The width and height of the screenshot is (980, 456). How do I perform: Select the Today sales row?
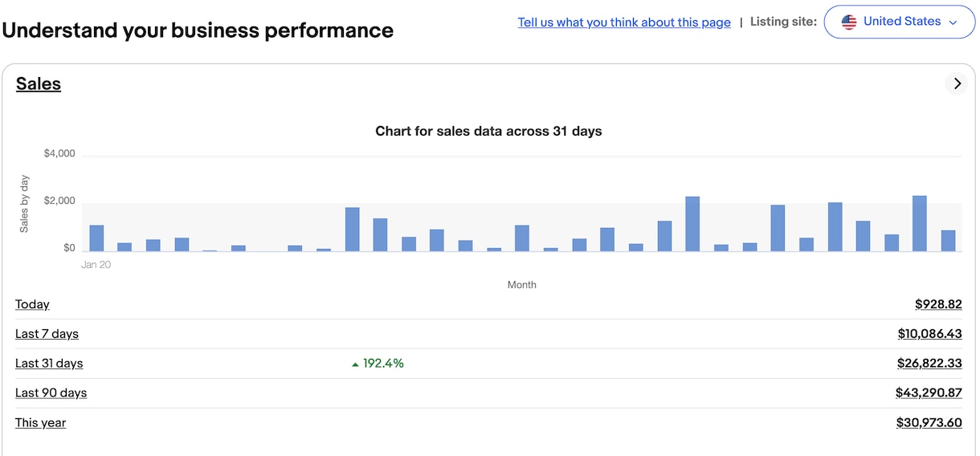pyautogui.click(x=488, y=304)
